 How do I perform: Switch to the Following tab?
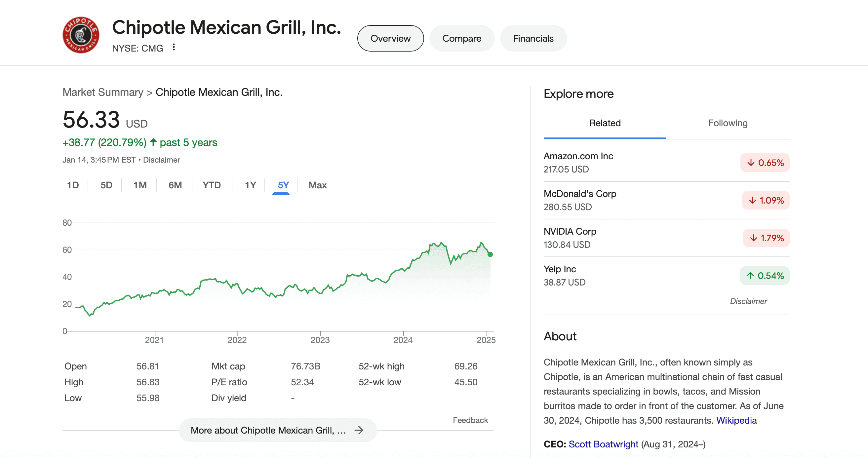point(728,123)
